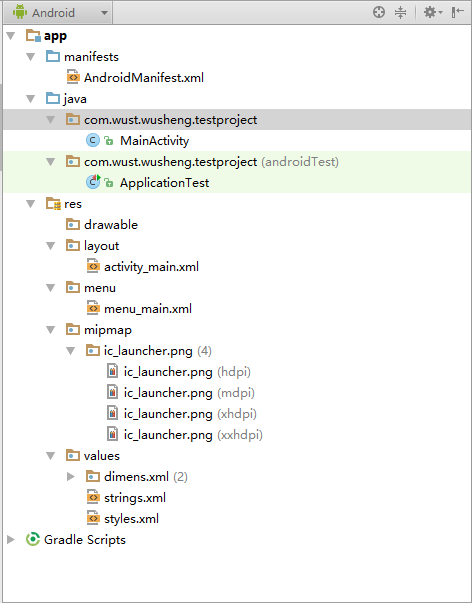
Task: Select the drawable folder
Action: tap(111, 225)
